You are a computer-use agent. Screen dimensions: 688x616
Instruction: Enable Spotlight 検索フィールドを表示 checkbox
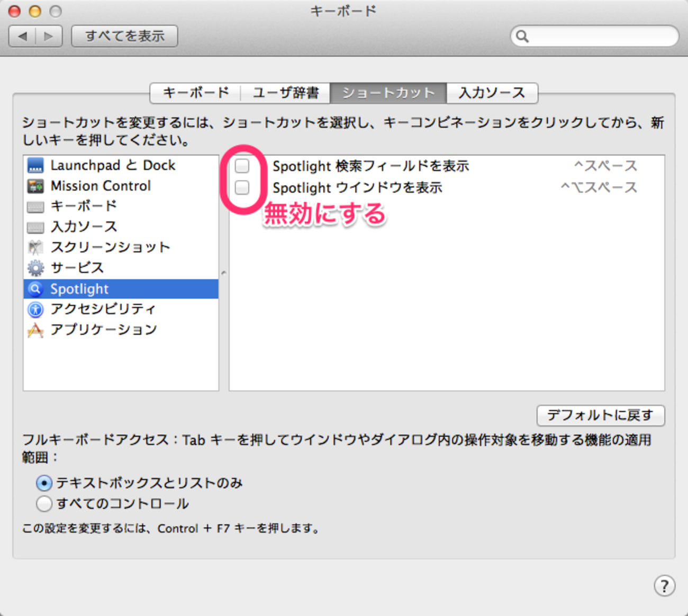coord(242,166)
